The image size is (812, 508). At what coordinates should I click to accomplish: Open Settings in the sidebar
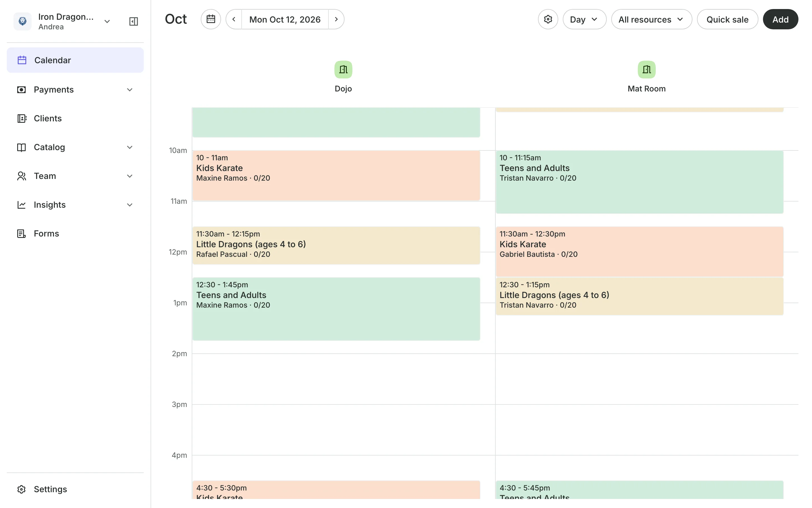(75, 489)
